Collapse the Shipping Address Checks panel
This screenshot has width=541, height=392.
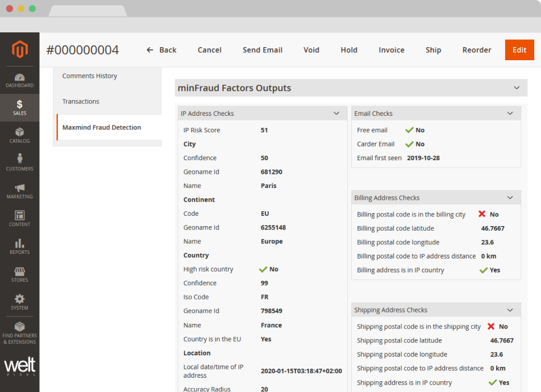[510, 310]
